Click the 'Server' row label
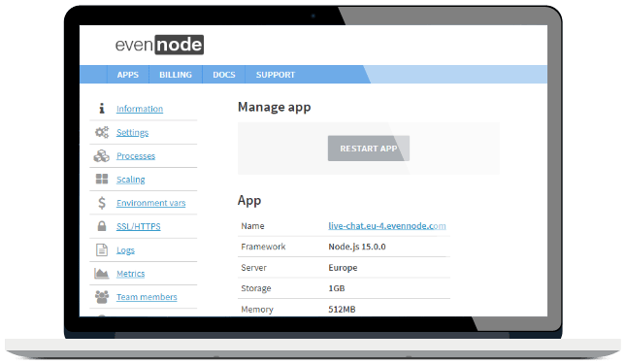The height and width of the screenshot is (364, 626). coord(253,268)
